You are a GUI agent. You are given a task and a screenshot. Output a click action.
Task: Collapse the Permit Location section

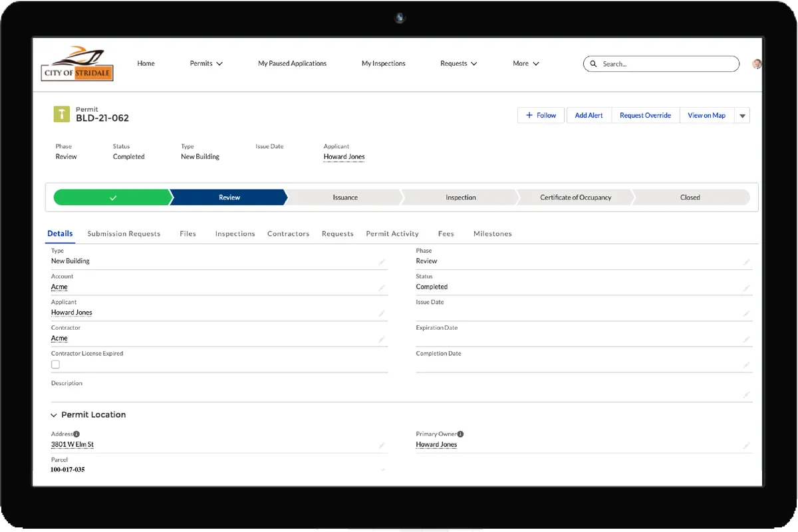(54, 415)
